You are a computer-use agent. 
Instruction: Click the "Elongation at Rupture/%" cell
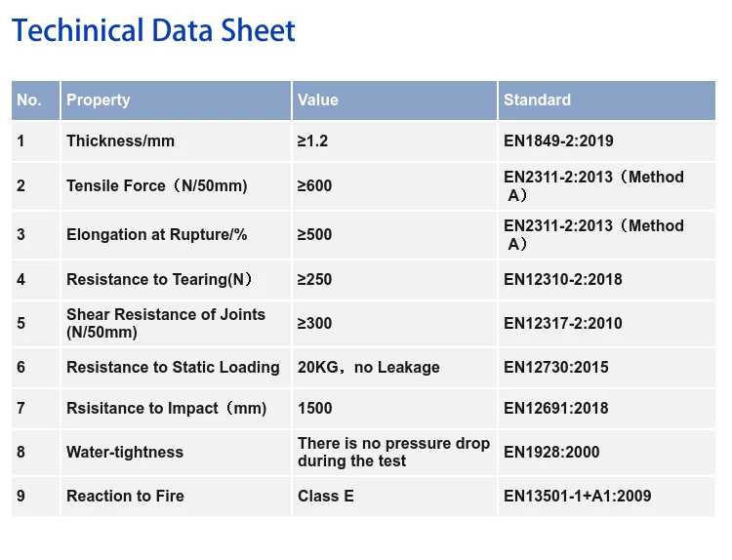[x=157, y=234]
